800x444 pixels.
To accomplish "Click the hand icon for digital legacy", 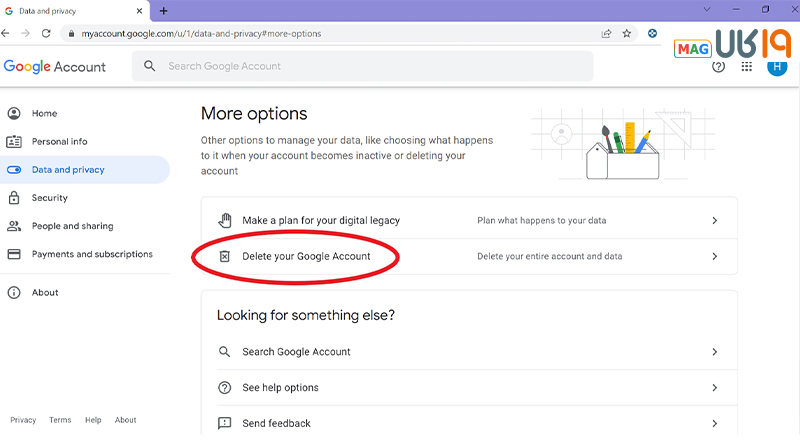I will pos(224,220).
